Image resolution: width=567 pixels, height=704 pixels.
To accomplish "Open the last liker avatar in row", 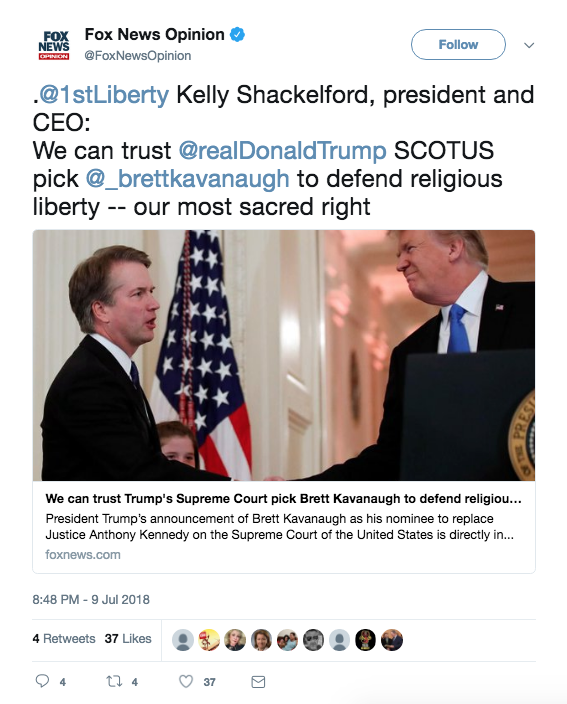I will [x=392, y=640].
